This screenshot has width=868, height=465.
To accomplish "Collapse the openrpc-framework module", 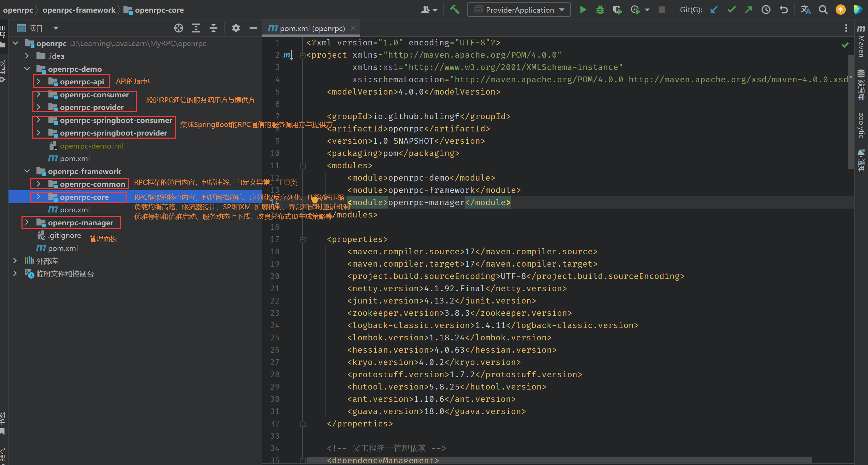I will [x=27, y=171].
